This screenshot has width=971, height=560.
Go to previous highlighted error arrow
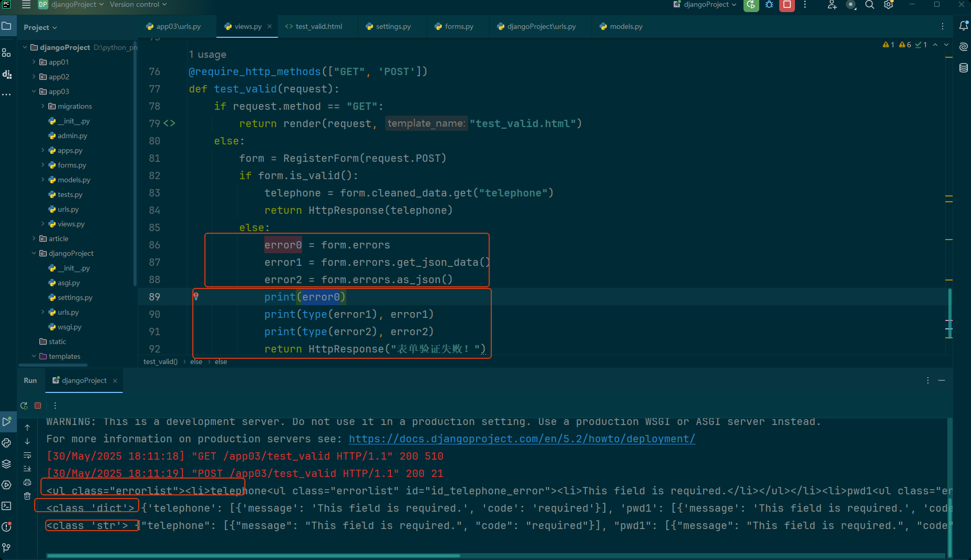[935, 45]
